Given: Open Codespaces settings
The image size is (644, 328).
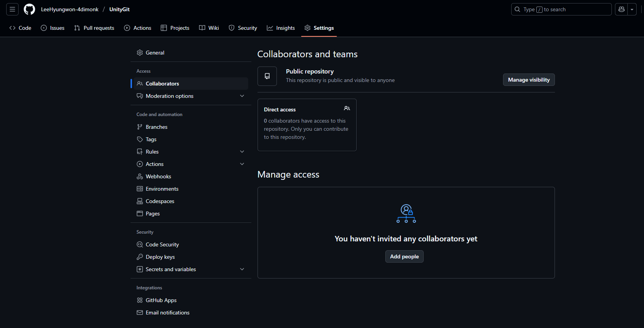Looking at the screenshot, I should 191,201.
